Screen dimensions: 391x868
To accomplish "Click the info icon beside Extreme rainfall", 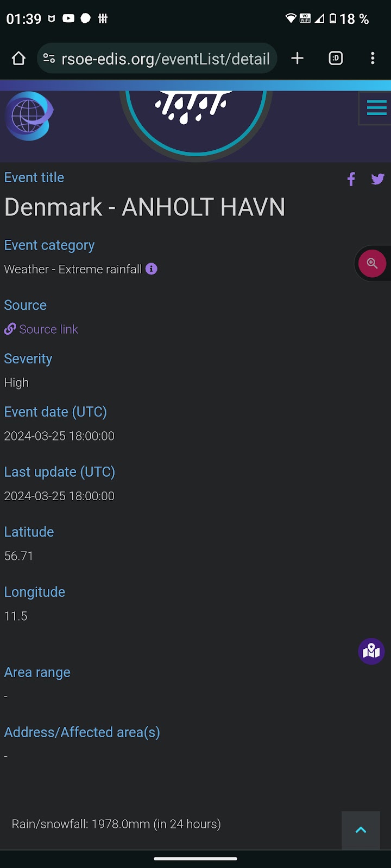I will click(x=152, y=269).
